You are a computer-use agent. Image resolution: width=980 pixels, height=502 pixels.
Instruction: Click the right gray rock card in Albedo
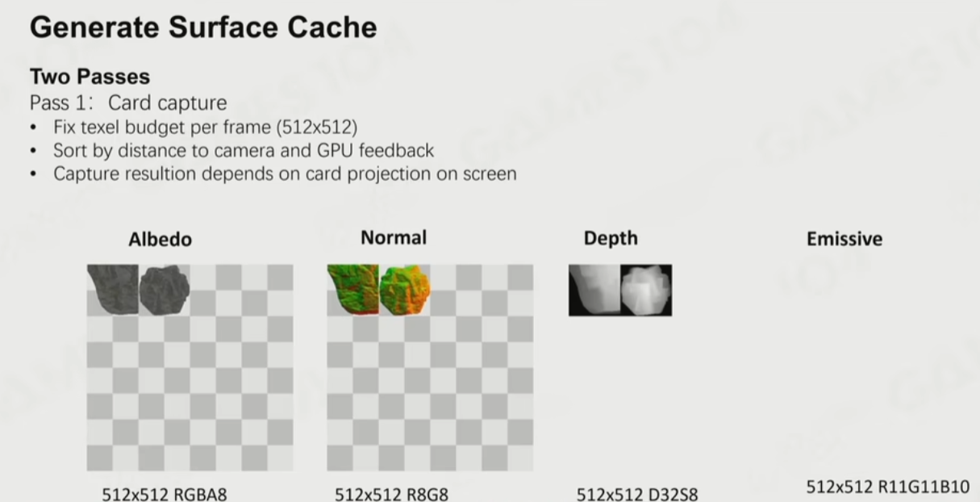click(165, 291)
